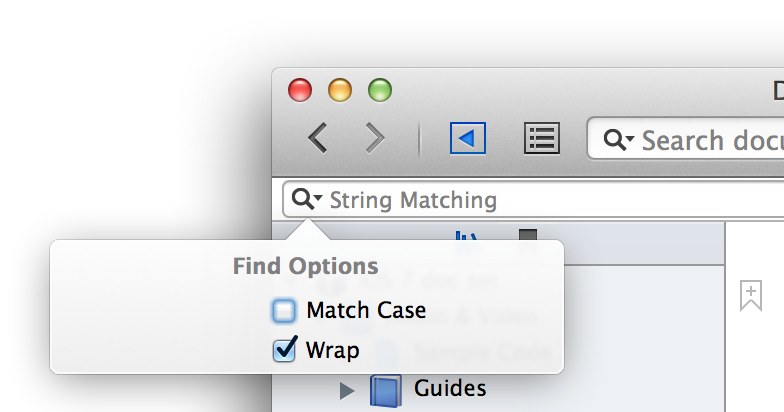Select the Guides item in the tree
784x412 pixels.
point(450,388)
